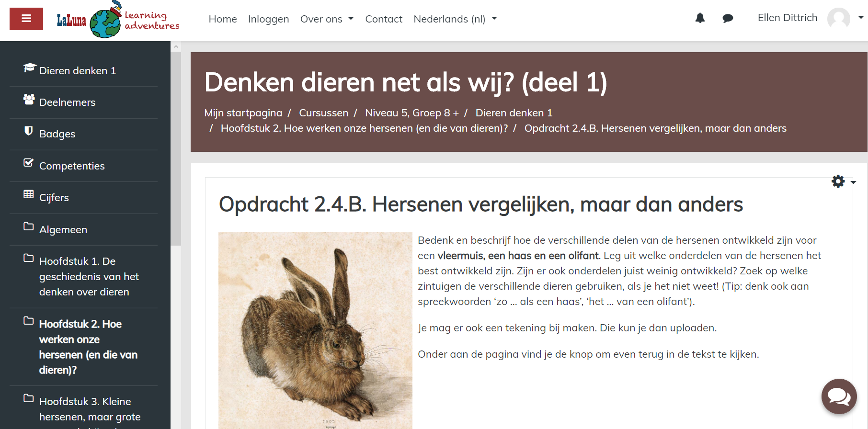Click the Dieren denken 1 breadcrumb
868x429 pixels.
[514, 113]
